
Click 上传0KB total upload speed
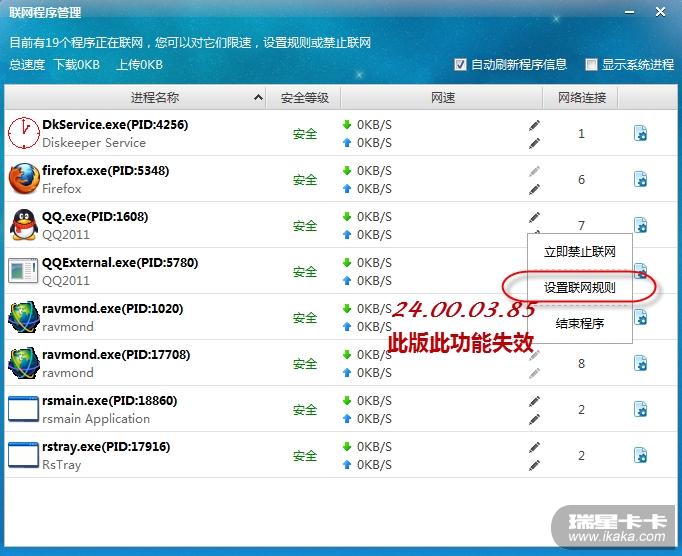coord(139,65)
